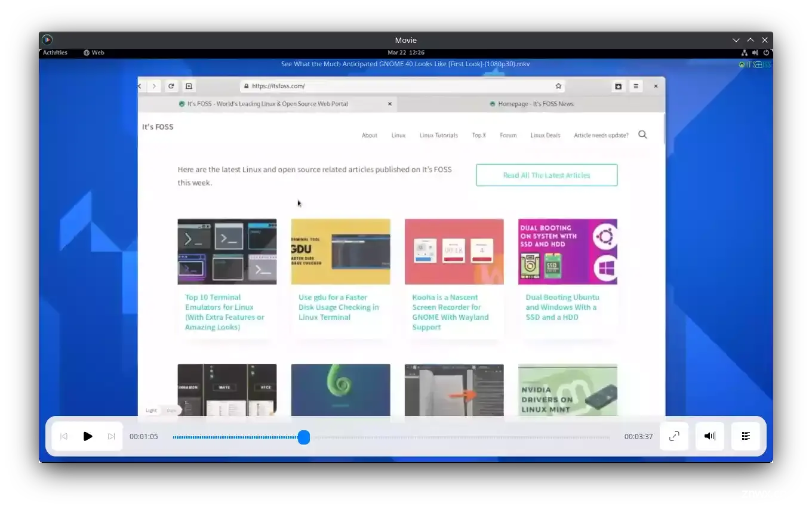Seek on the unplayed part of the progress bar
The width and height of the screenshot is (812, 509).
pos(460,437)
